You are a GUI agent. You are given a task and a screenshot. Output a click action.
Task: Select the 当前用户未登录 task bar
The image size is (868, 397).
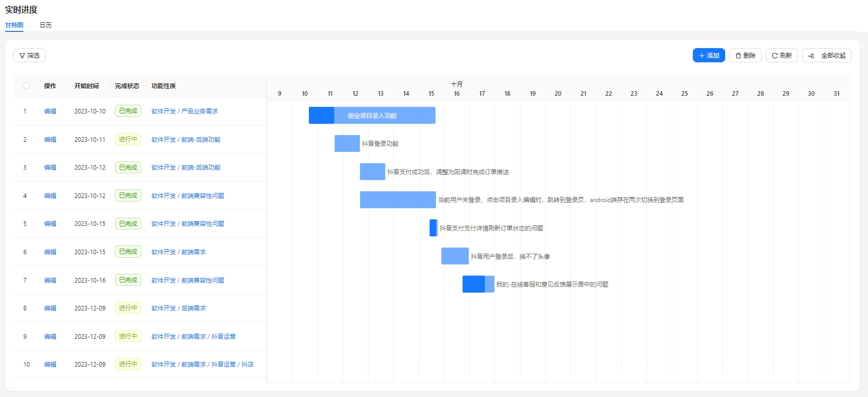pyautogui.click(x=398, y=200)
